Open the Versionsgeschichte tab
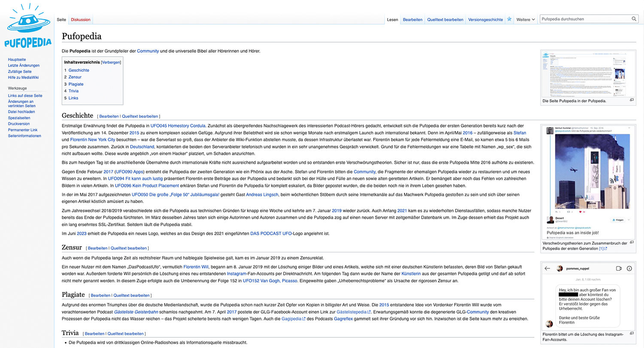The image size is (644, 348). pos(485,20)
